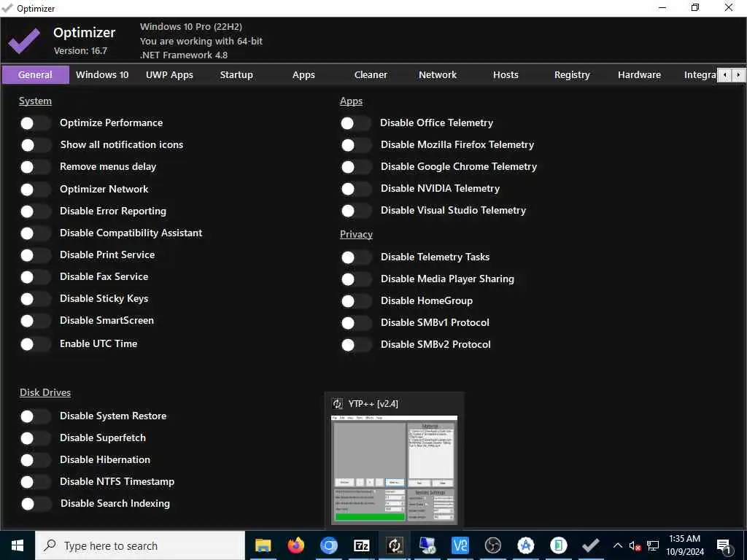The width and height of the screenshot is (747, 560).
Task: Toggle Disable Telemetry Tasks
Action: click(x=356, y=257)
